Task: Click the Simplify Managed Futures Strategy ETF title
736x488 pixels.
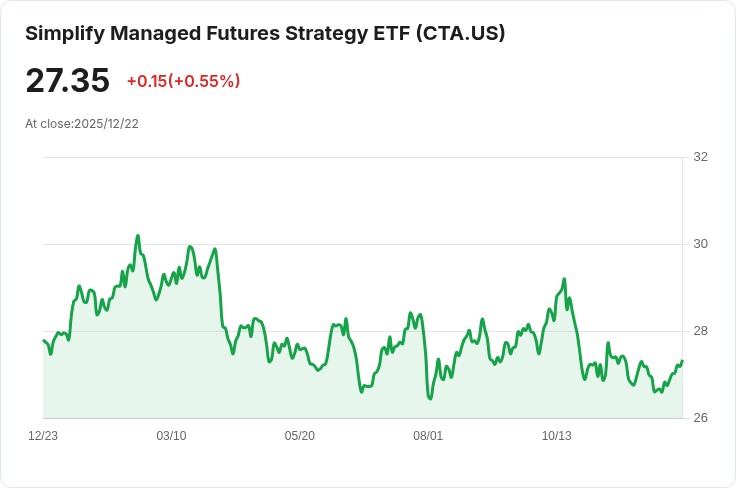Action: [x=265, y=34]
